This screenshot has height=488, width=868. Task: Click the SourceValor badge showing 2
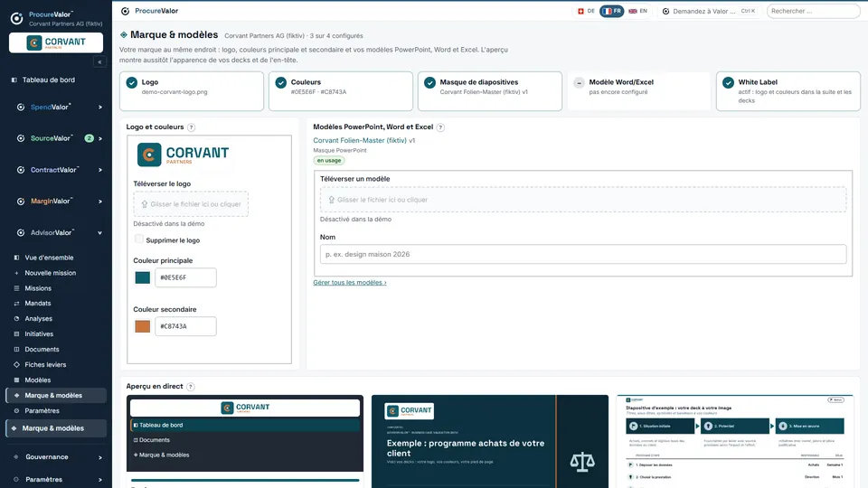tap(89, 138)
